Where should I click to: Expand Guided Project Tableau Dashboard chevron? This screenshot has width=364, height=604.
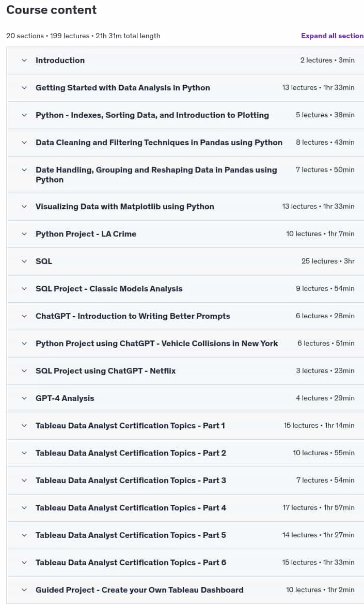[24, 590]
